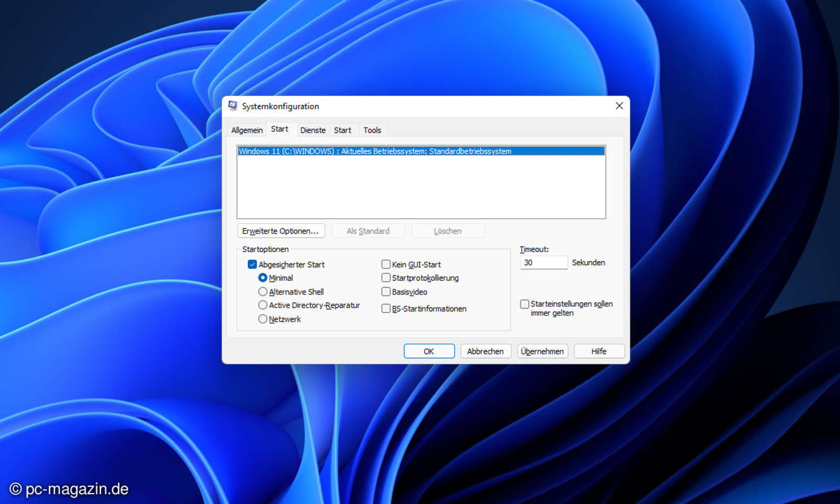
Task: Switch to the Allgemein tab
Action: [246, 130]
